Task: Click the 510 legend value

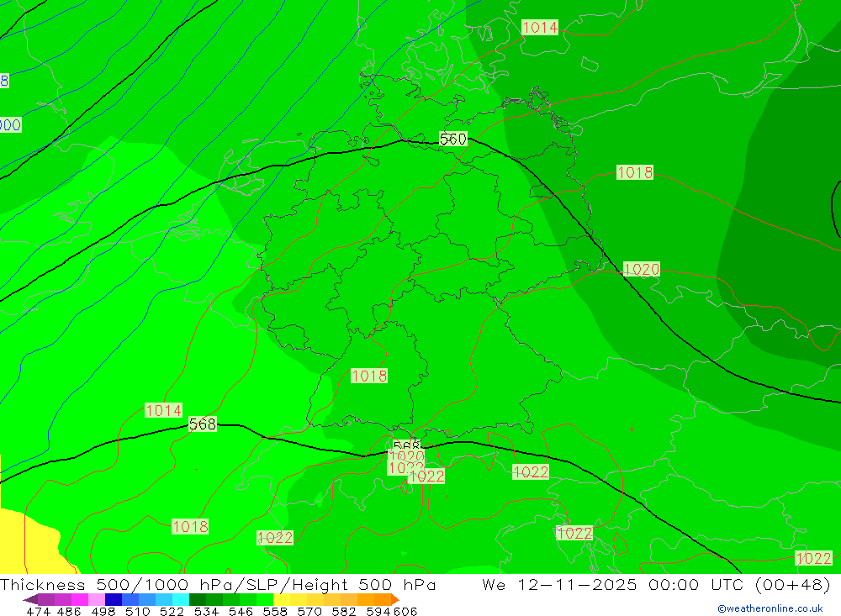Action: (x=137, y=611)
